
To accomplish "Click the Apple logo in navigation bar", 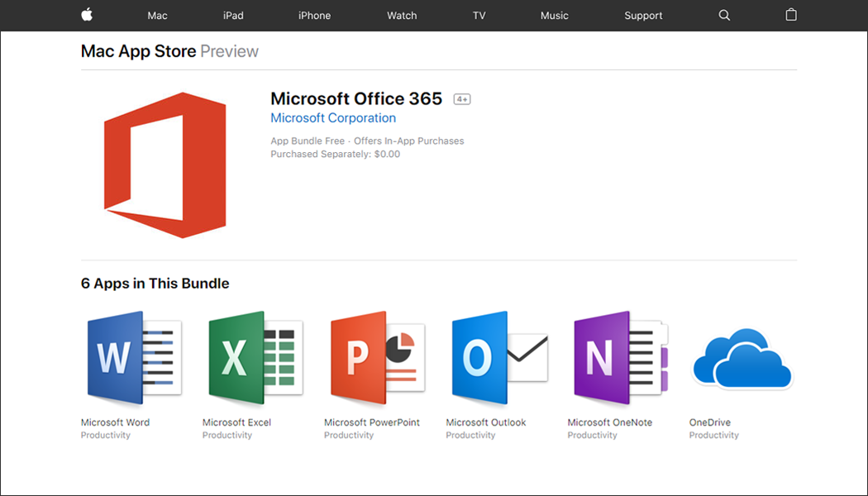I will (87, 15).
